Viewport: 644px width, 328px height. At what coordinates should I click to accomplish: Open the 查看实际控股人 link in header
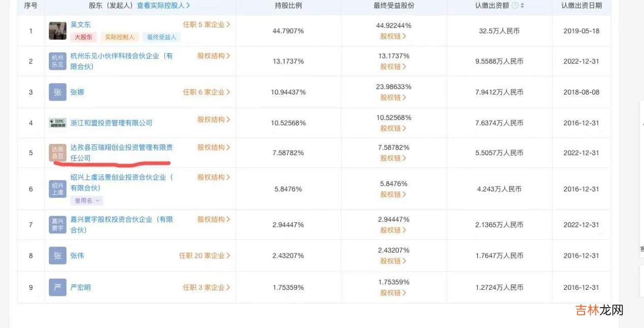click(x=164, y=6)
